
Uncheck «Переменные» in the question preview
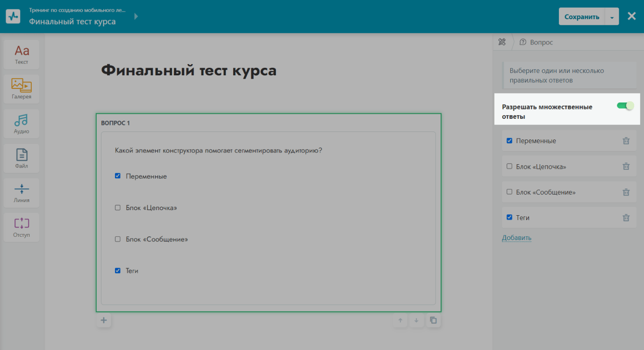118,176
